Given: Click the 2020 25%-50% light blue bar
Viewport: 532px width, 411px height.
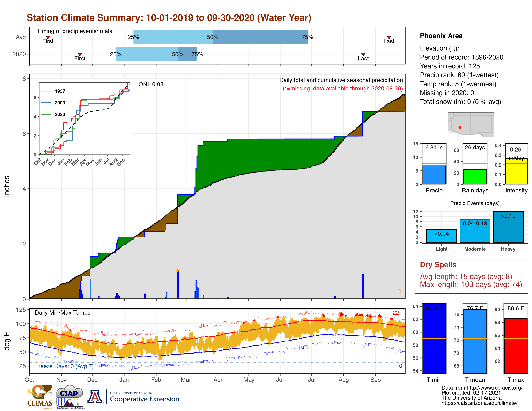Looking at the screenshot, I should pyautogui.click(x=147, y=54).
